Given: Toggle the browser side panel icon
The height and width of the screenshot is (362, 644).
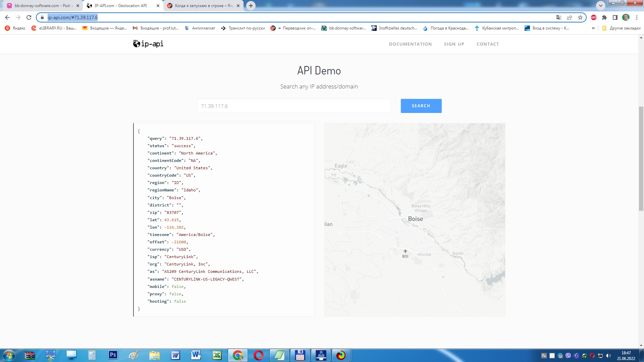Looking at the screenshot, I should (x=615, y=17).
